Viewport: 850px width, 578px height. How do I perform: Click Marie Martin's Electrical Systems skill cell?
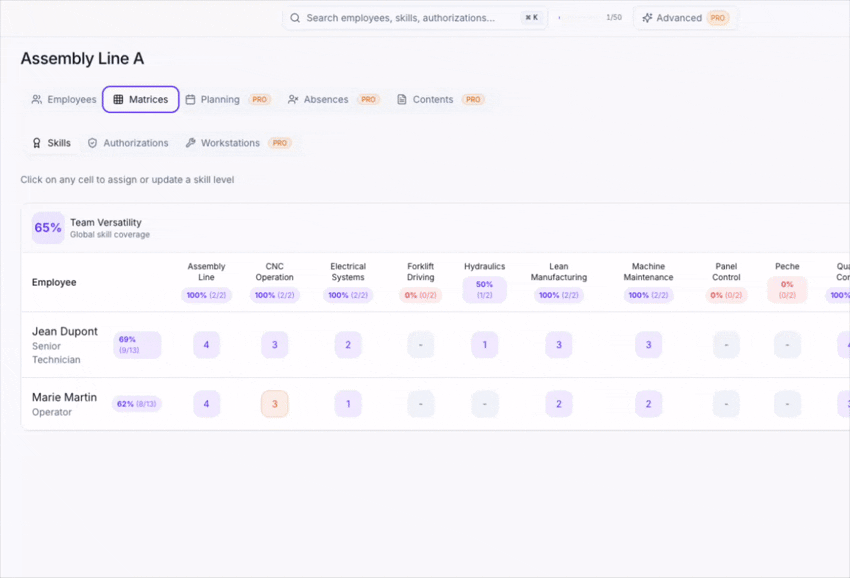click(348, 404)
